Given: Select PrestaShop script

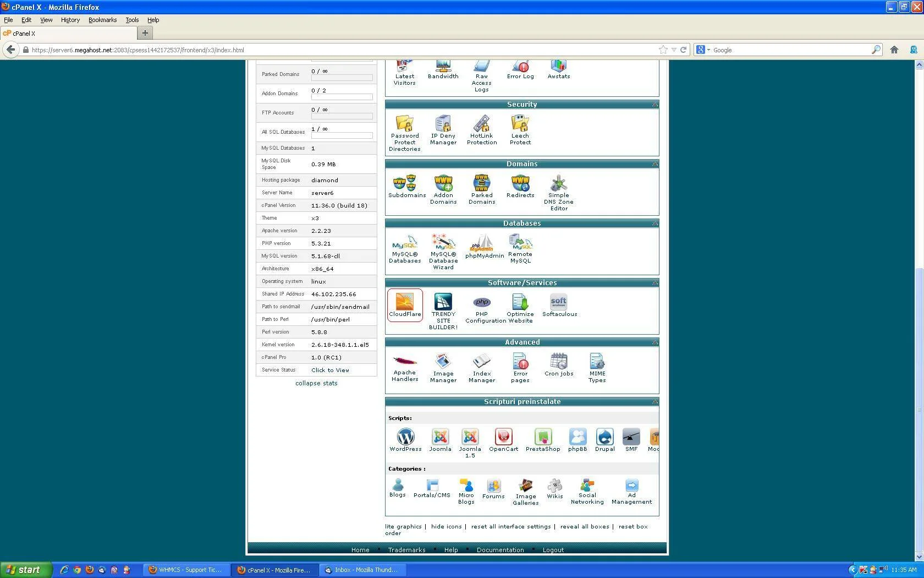Looking at the screenshot, I should [x=543, y=440].
